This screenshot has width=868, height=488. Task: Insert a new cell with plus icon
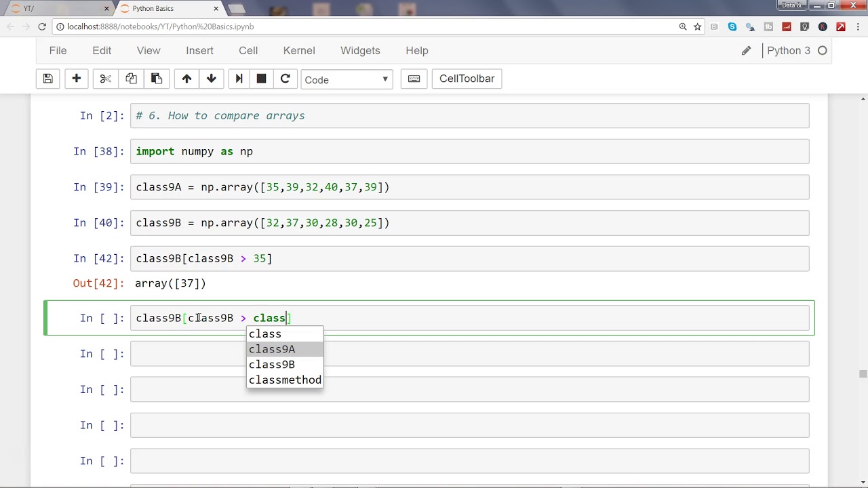(x=77, y=79)
